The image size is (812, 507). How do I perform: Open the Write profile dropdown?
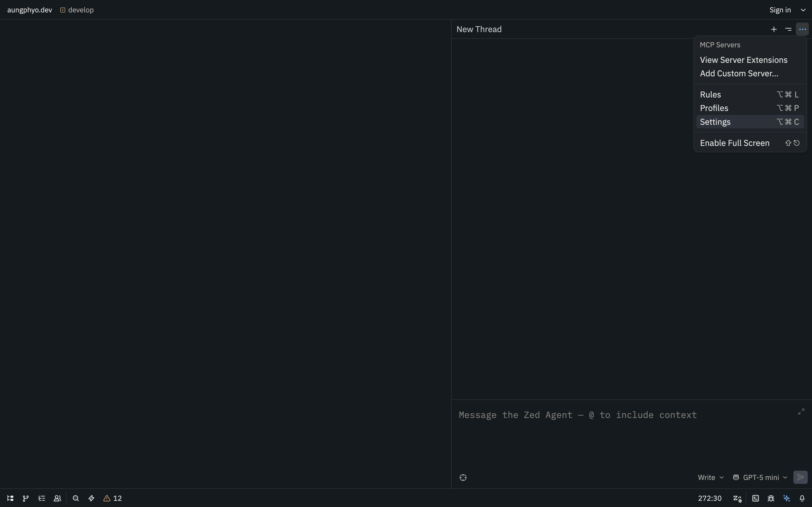(x=711, y=477)
